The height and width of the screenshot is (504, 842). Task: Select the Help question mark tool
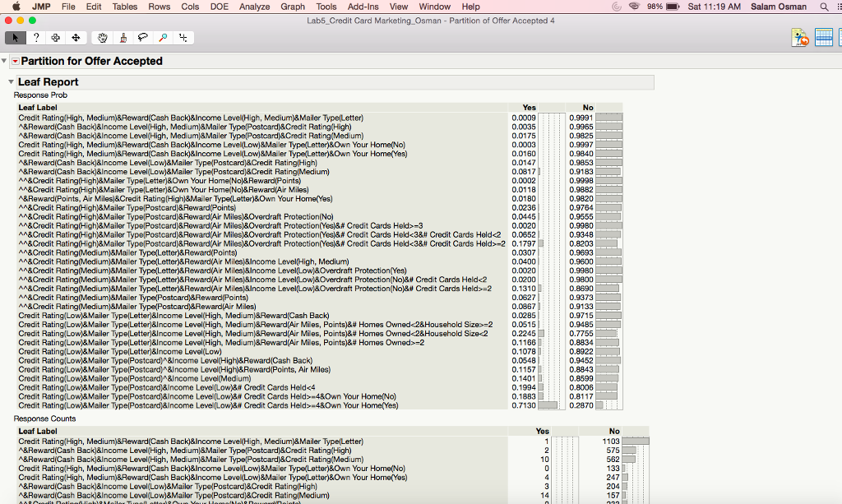[36, 38]
